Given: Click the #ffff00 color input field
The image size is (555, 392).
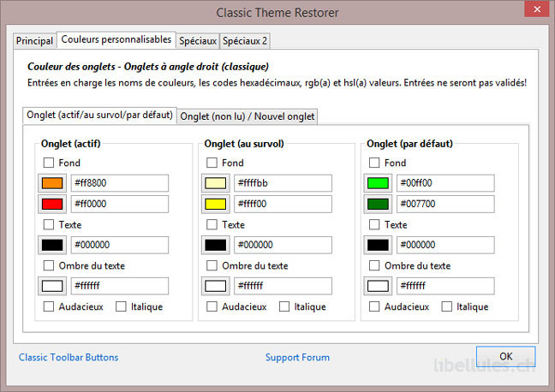Looking at the screenshot, I should click(283, 204).
